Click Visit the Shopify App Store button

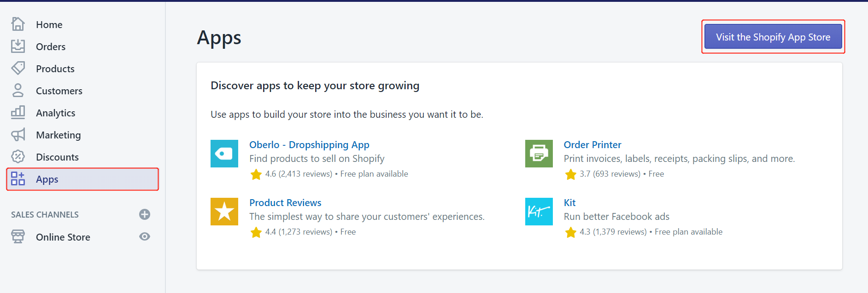tap(773, 37)
